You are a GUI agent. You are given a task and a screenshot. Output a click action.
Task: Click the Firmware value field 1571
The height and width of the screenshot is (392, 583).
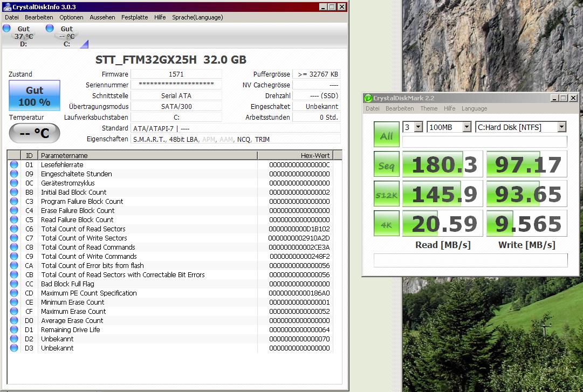coord(176,74)
